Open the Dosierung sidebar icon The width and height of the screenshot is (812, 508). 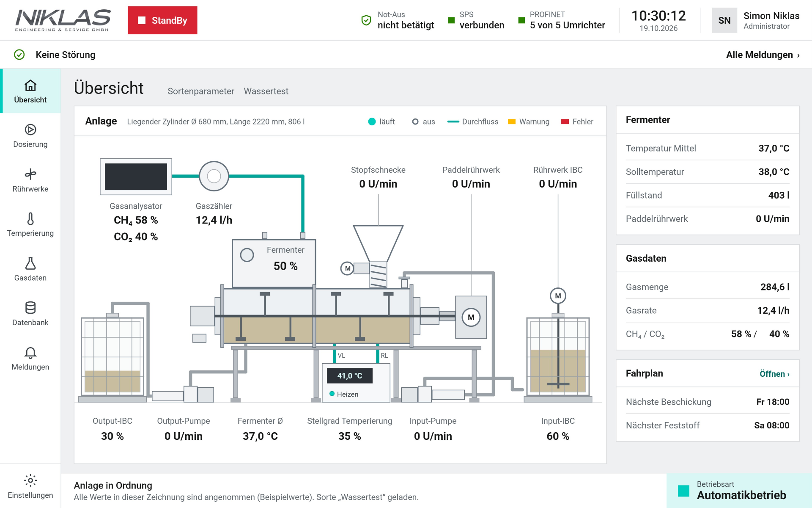[30, 130]
